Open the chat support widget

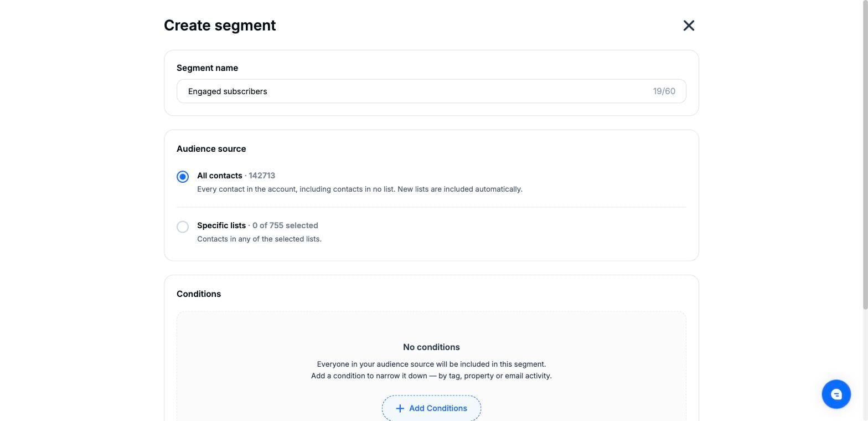pos(836,394)
